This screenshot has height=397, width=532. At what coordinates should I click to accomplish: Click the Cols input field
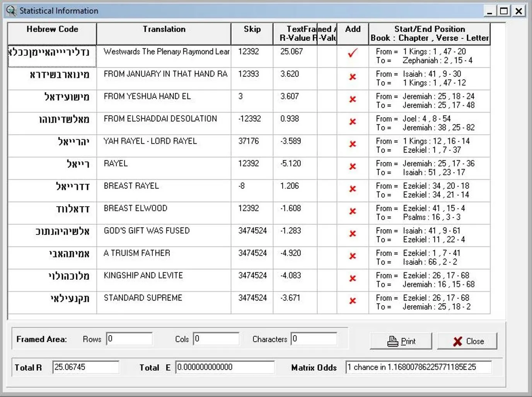coord(216,339)
